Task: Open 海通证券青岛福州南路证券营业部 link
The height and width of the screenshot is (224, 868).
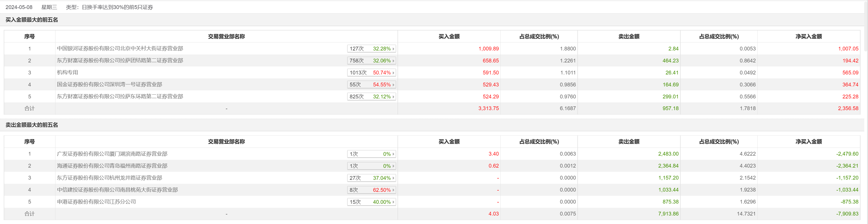Action: point(112,166)
